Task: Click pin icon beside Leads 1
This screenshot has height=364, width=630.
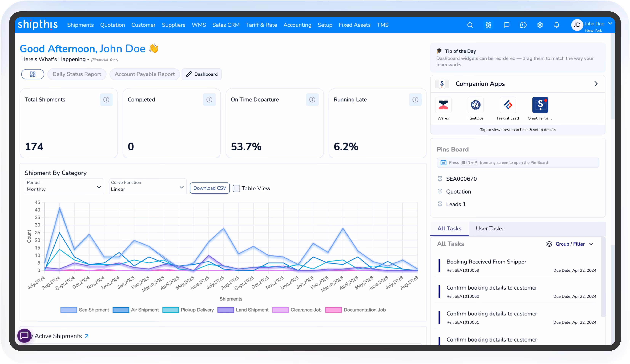Action: [440, 204]
